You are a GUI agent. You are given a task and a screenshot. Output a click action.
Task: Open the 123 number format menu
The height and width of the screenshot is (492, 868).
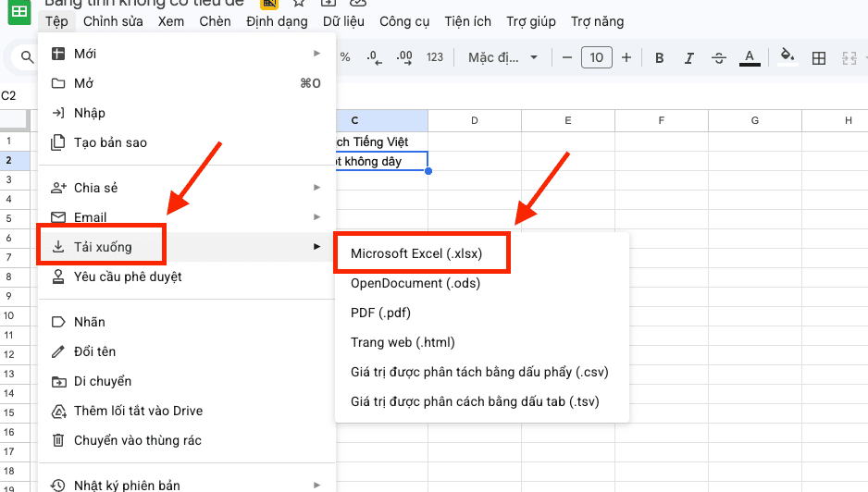435,57
